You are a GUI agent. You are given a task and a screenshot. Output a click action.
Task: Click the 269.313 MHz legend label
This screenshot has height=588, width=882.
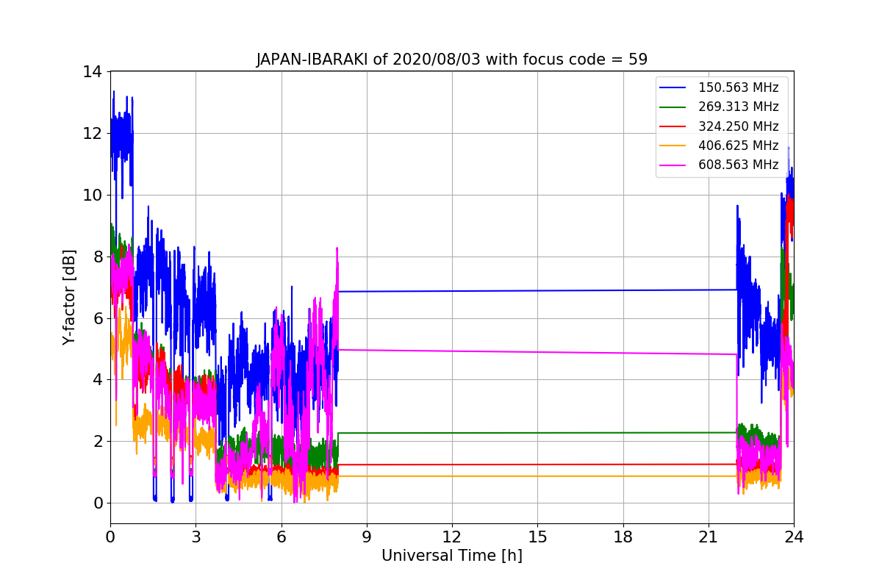point(738,107)
